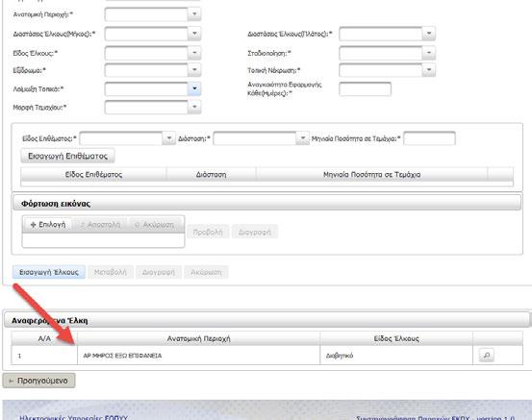Click the Προηγούμενο back button

pyautogui.click(x=38, y=381)
